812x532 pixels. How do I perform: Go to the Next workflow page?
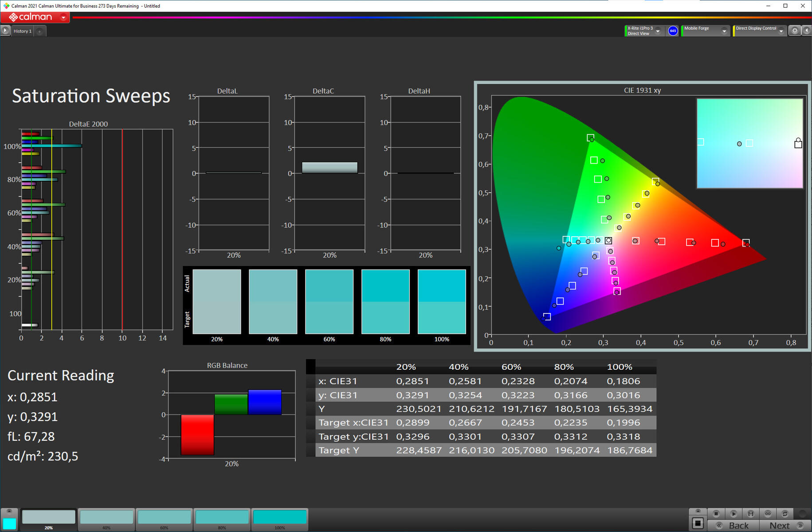coord(785,525)
